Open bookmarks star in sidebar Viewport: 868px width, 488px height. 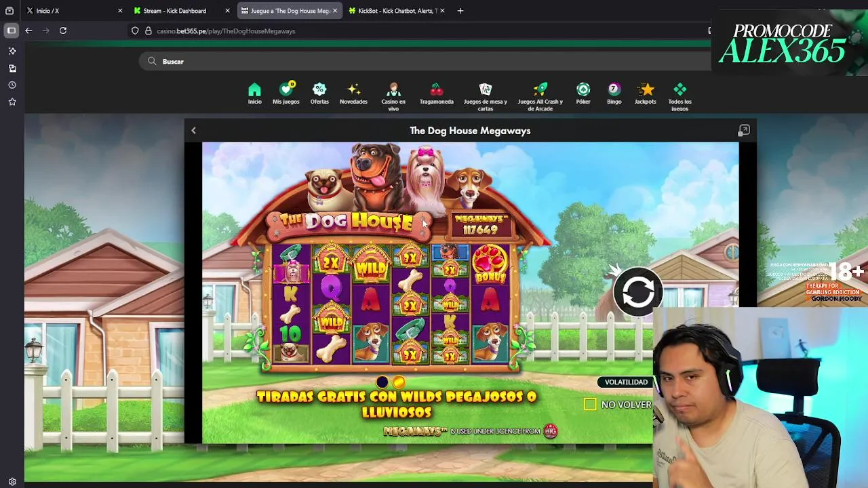(12, 102)
